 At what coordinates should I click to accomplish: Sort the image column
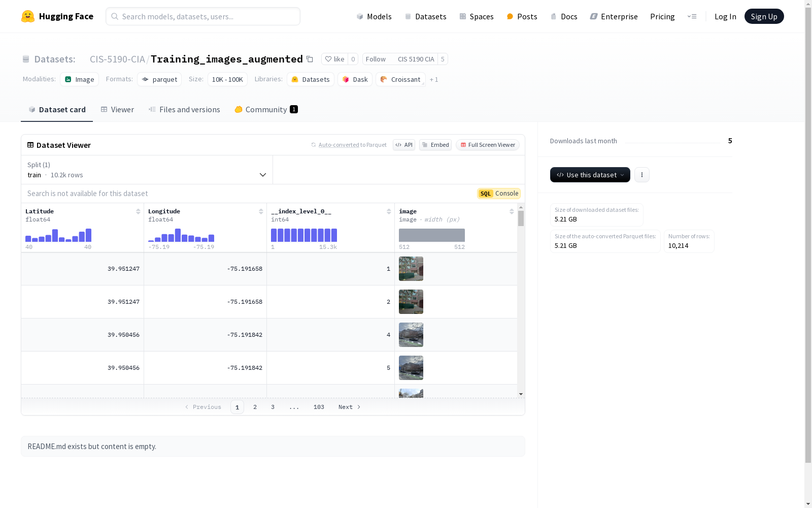click(512, 211)
